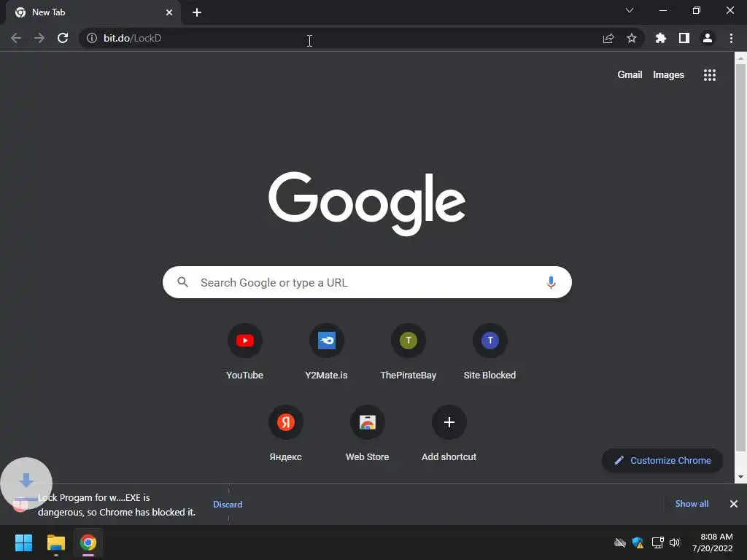Open network icon in system tray
Image resolution: width=747 pixels, height=560 pixels.
657,542
